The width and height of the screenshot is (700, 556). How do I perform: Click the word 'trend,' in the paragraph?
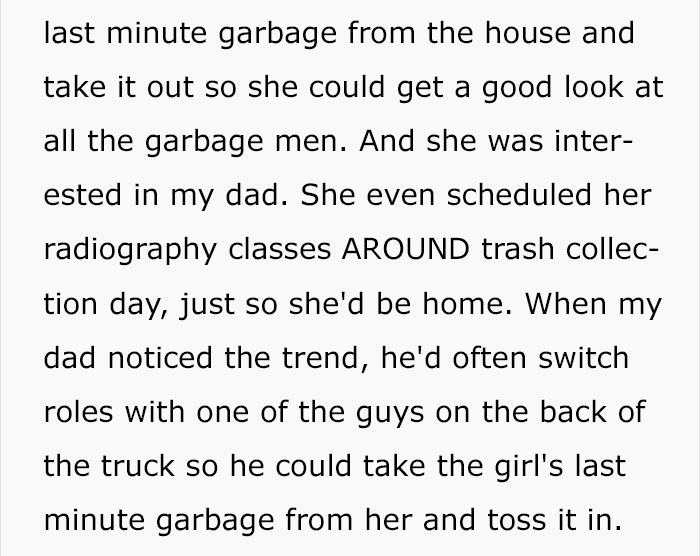pos(326,358)
